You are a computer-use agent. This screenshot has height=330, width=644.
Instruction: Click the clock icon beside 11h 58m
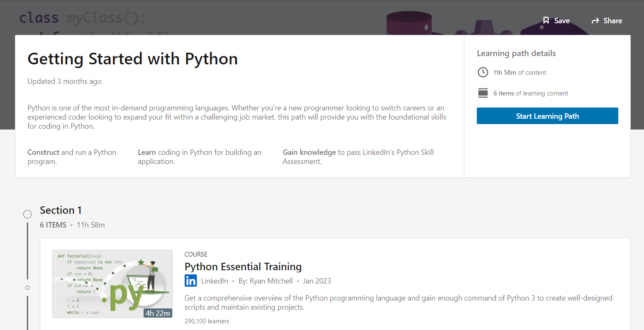coord(483,72)
